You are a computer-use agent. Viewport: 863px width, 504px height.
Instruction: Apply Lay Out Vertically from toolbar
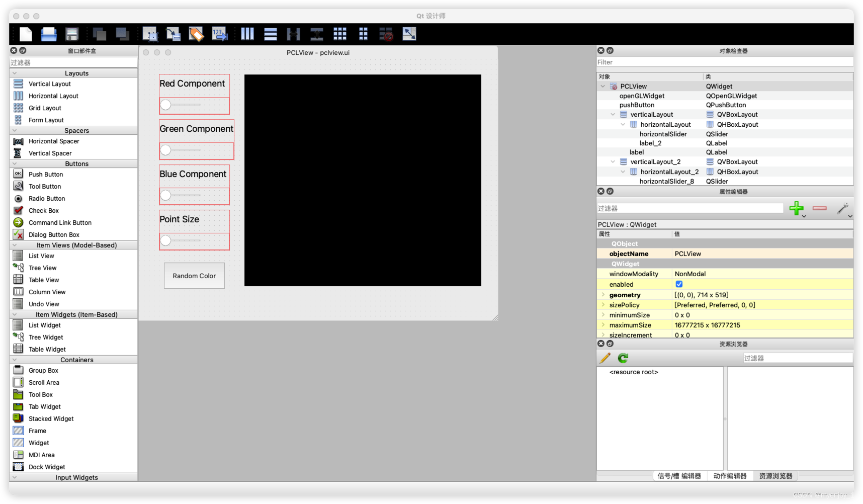tap(271, 34)
